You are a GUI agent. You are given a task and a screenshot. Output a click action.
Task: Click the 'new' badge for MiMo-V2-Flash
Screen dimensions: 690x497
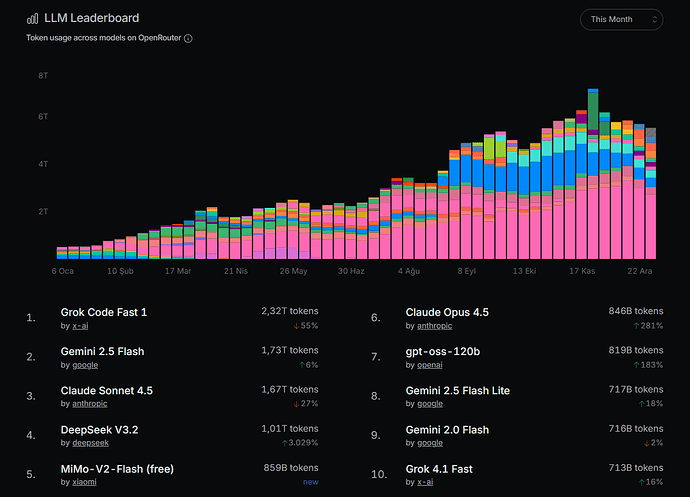click(x=311, y=482)
